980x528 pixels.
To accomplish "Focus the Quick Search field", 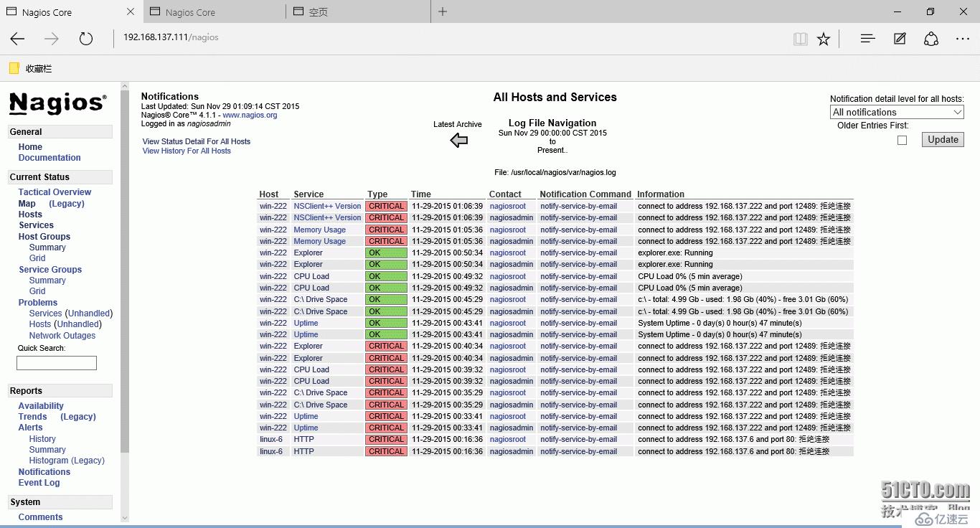I will click(x=57, y=363).
